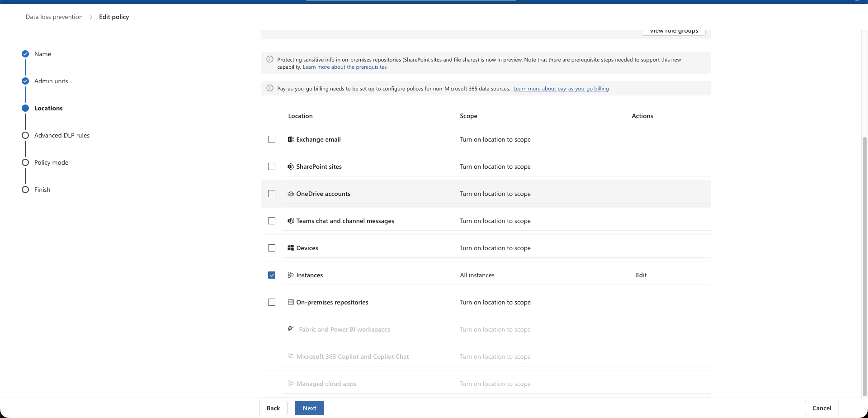Cancel editing the policy
The height and width of the screenshot is (418, 868).
(821, 408)
